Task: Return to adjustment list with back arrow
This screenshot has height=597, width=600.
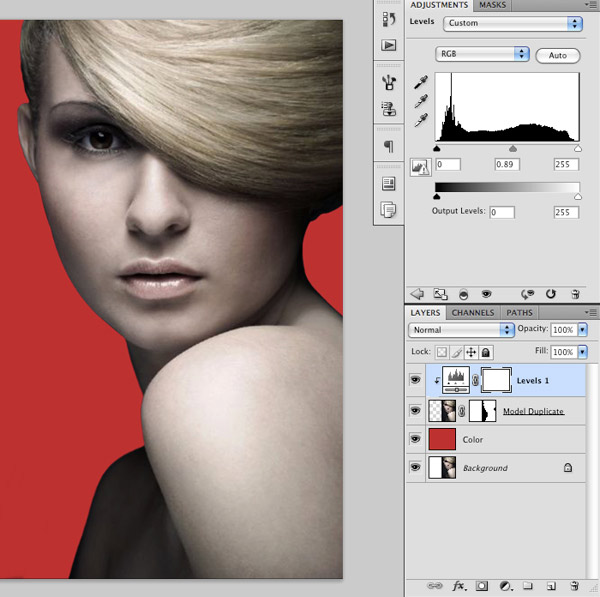Action: pos(417,294)
